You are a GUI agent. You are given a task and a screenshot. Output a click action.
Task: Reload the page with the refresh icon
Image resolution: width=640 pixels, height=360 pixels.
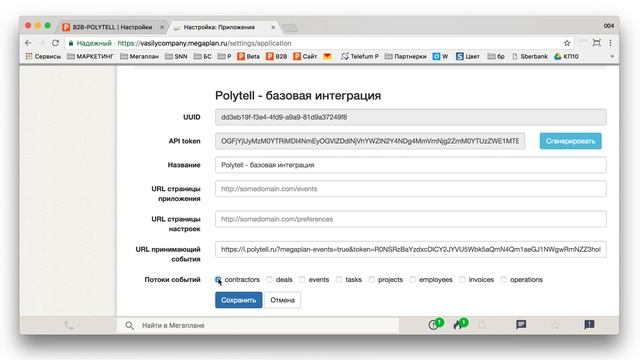point(56,43)
